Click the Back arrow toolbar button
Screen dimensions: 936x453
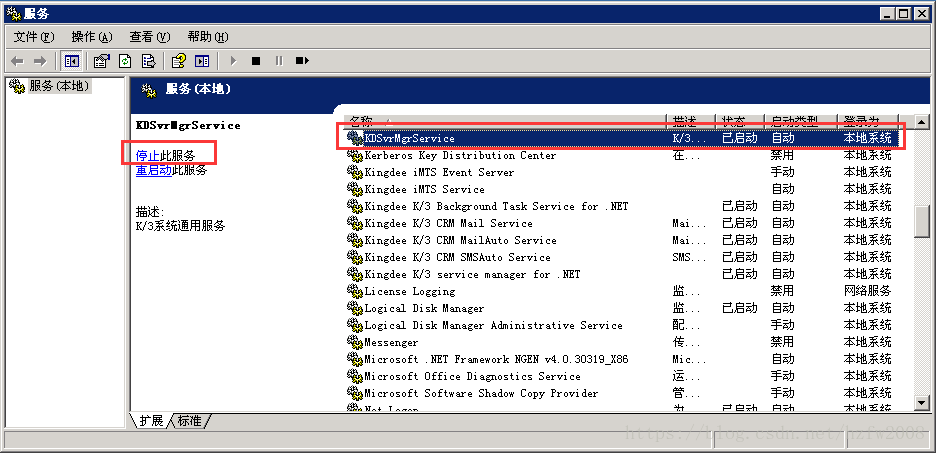pos(18,61)
